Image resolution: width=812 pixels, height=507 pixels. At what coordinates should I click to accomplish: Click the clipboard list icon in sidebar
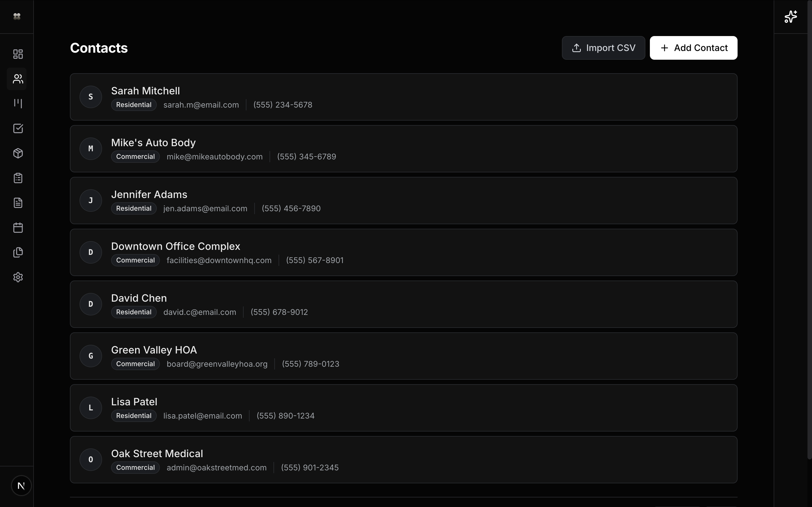click(18, 178)
